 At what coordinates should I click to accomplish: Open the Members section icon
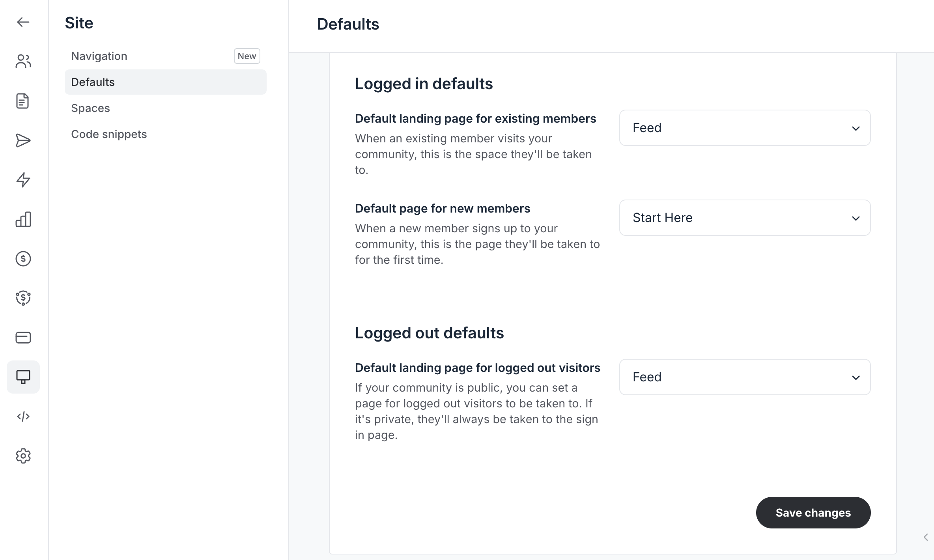click(23, 62)
